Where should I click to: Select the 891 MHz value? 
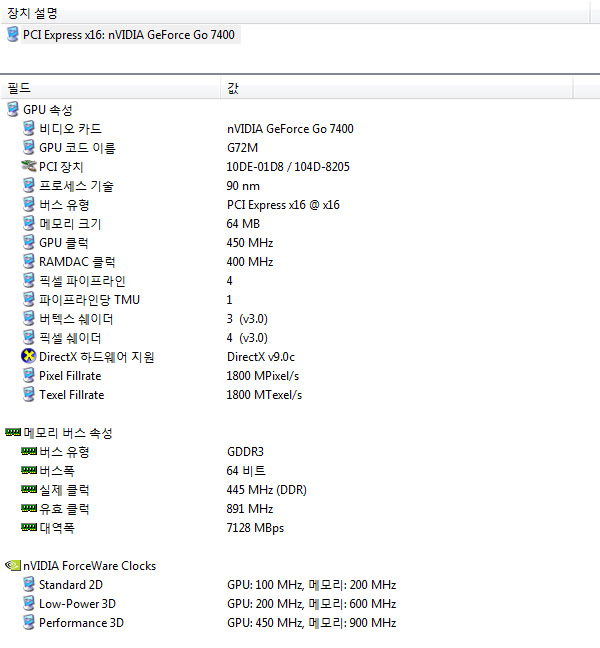pos(250,509)
